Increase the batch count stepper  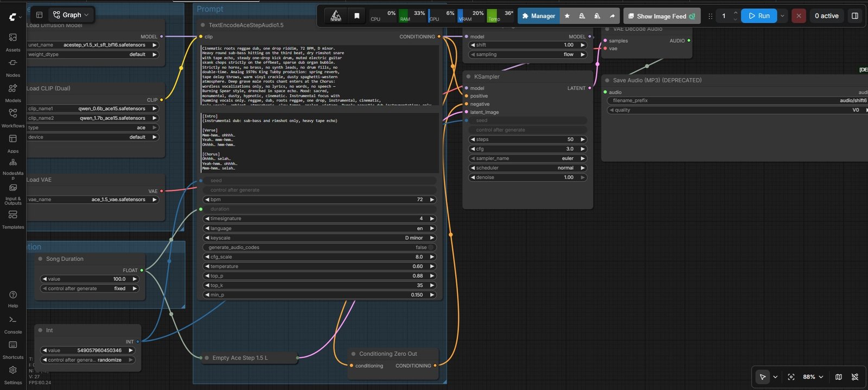coord(735,12)
